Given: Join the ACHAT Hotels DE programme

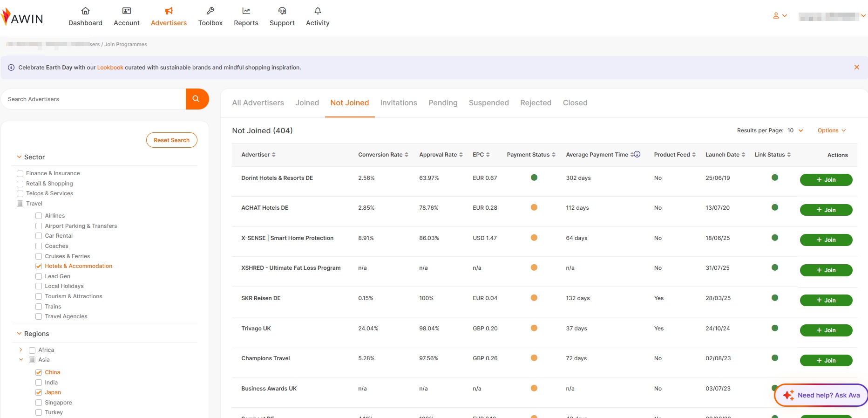Looking at the screenshot, I should (826, 210).
